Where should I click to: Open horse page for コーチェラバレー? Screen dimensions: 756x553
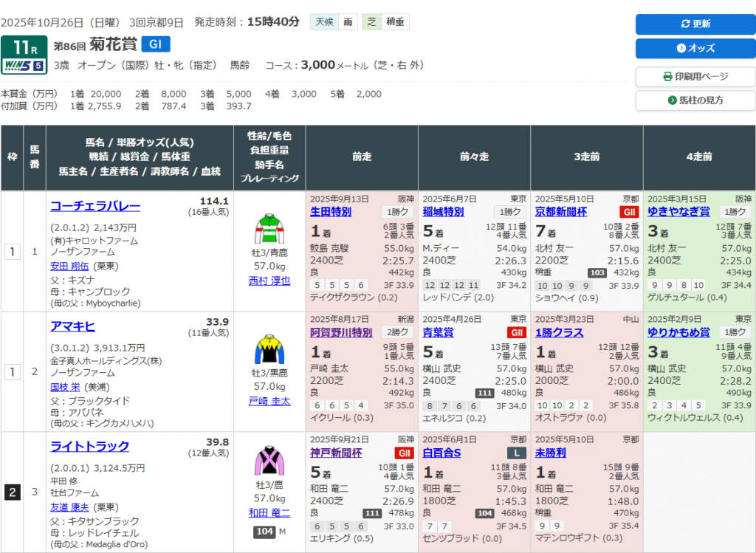coord(94,206)
